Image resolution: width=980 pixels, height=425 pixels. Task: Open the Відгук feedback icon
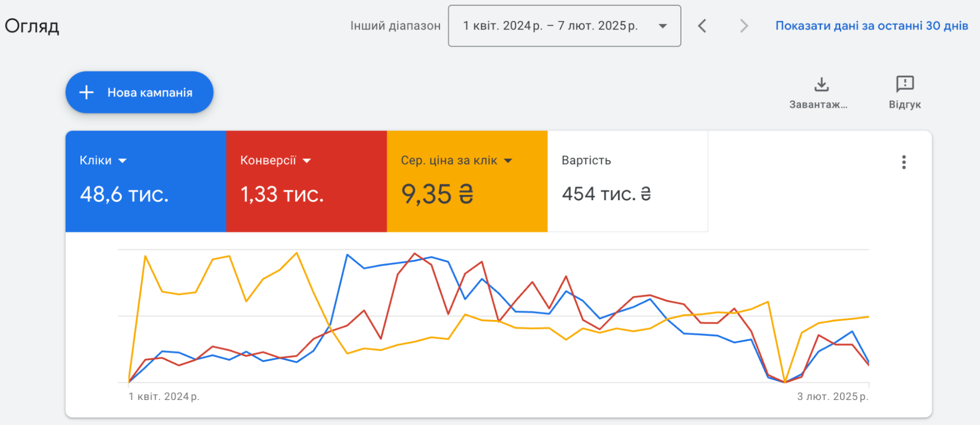coord(905,84)
